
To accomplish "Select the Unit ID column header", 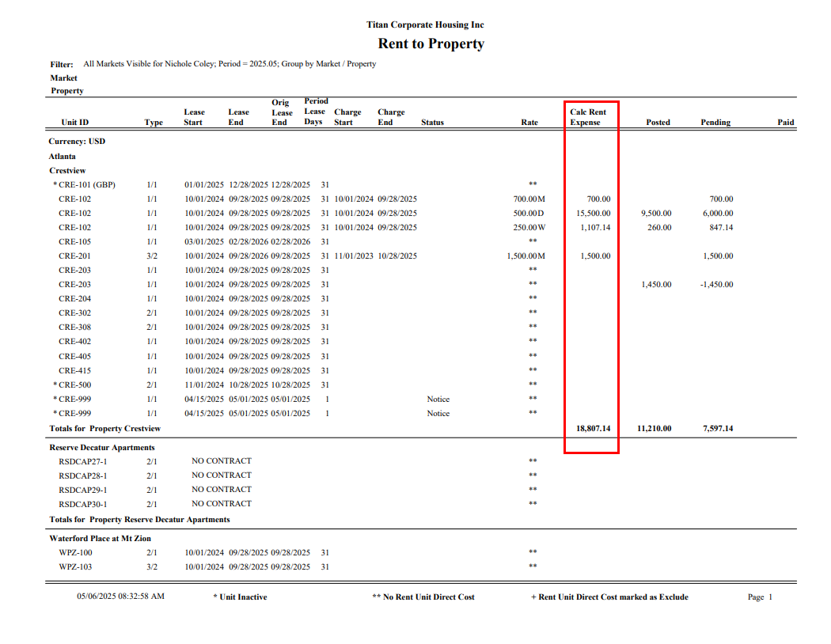I will point(74,123).
